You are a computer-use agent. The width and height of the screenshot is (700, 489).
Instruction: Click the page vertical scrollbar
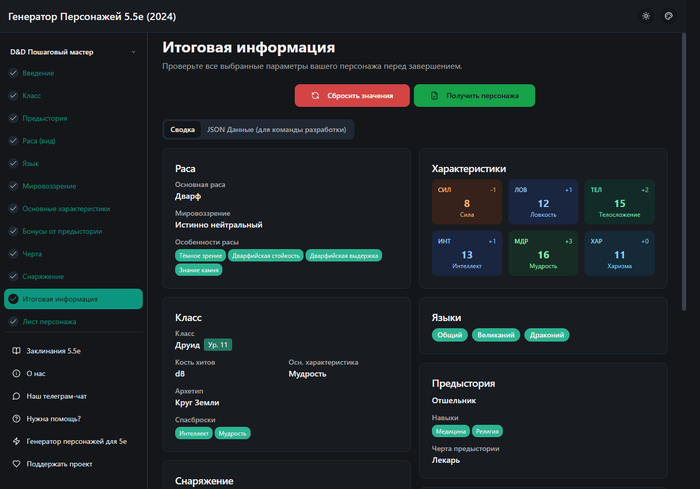pyautogui.click(x=696, y=250)
